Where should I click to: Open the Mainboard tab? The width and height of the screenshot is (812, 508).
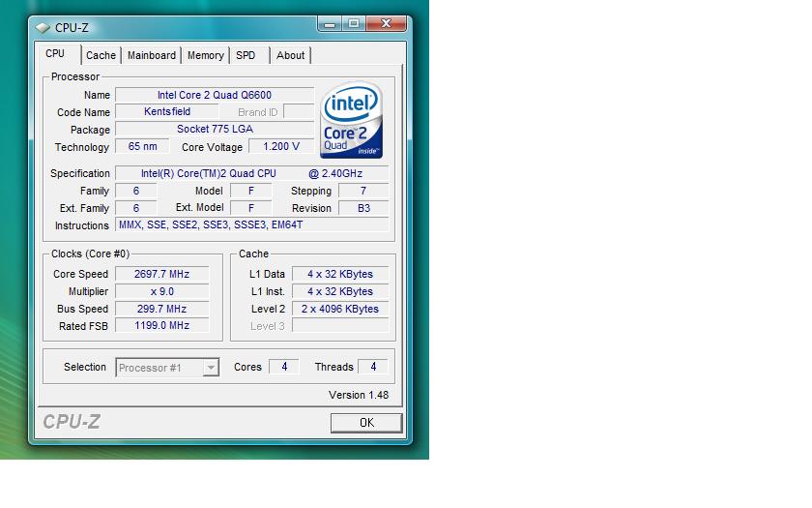click(152, 55)
